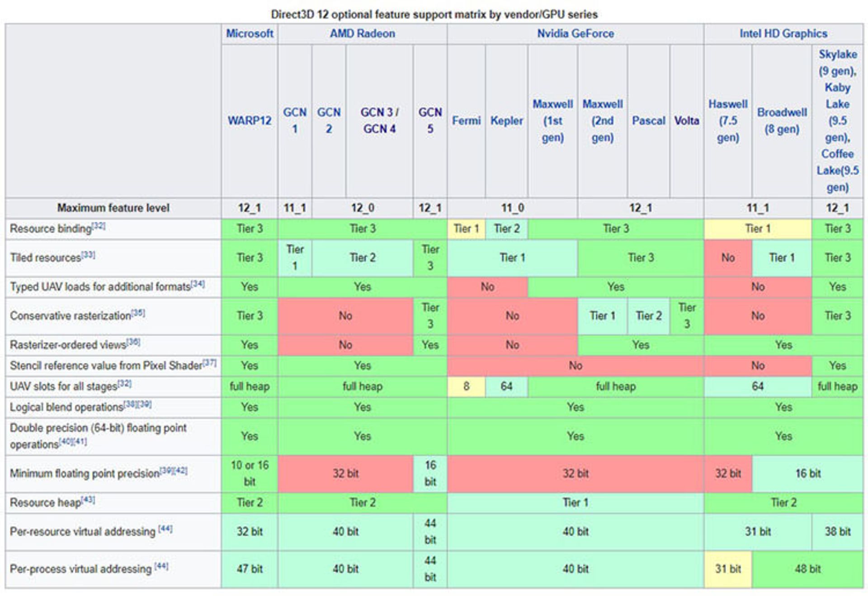Open the Kepler architecture link

[506, 121]
